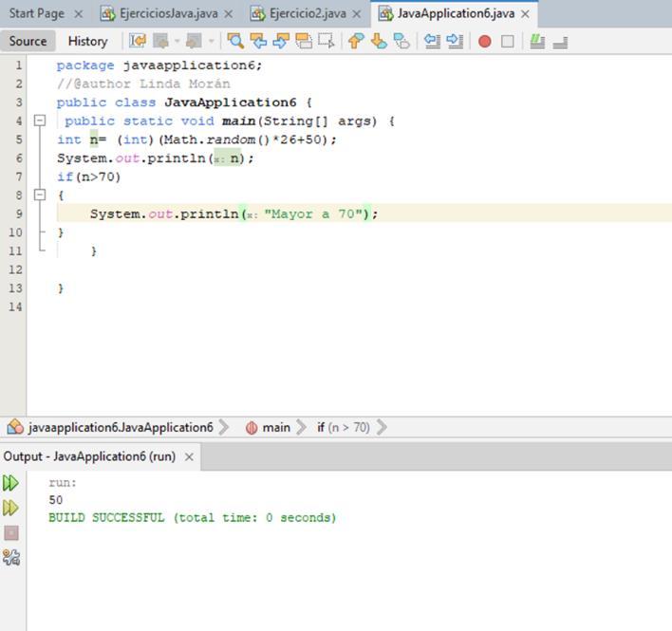The height and width of the screenshot is (631, 672).
Task: Open Output panel Ant settings icon
Action: coord(11,557)
